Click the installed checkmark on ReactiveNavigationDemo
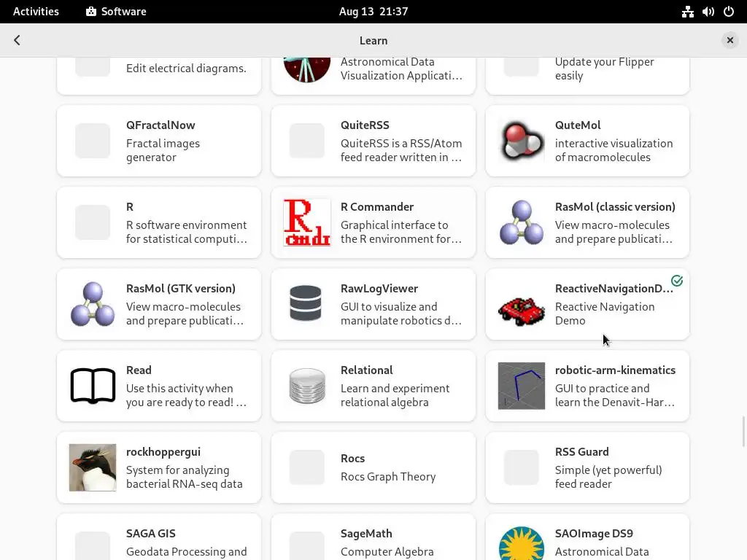Viewport: 747px width, 560px height. [677, 281]
